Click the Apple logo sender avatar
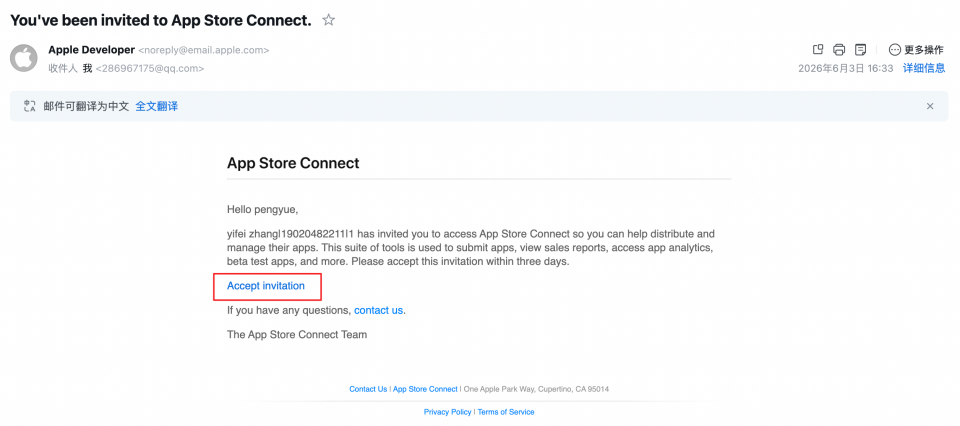Viewport: 960px width, 426px height. tap(24, 58)
